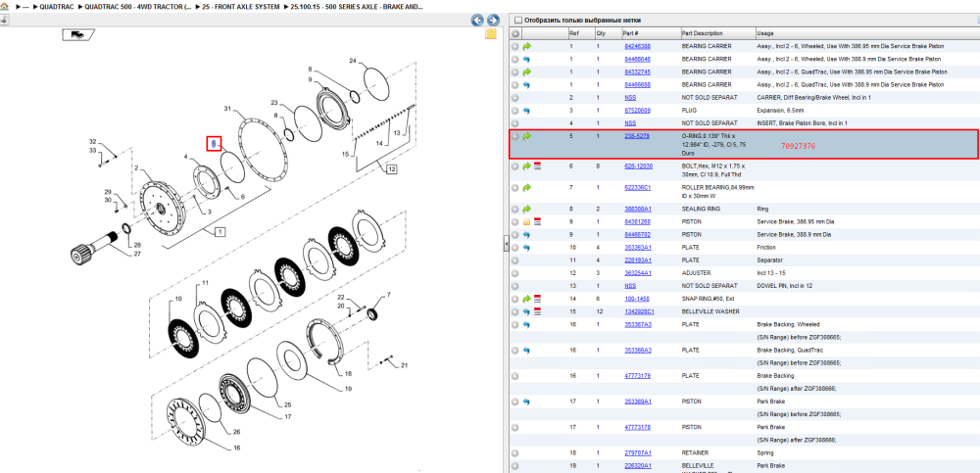Click blue arrow icon for piston 84466702

click(527, 234)
